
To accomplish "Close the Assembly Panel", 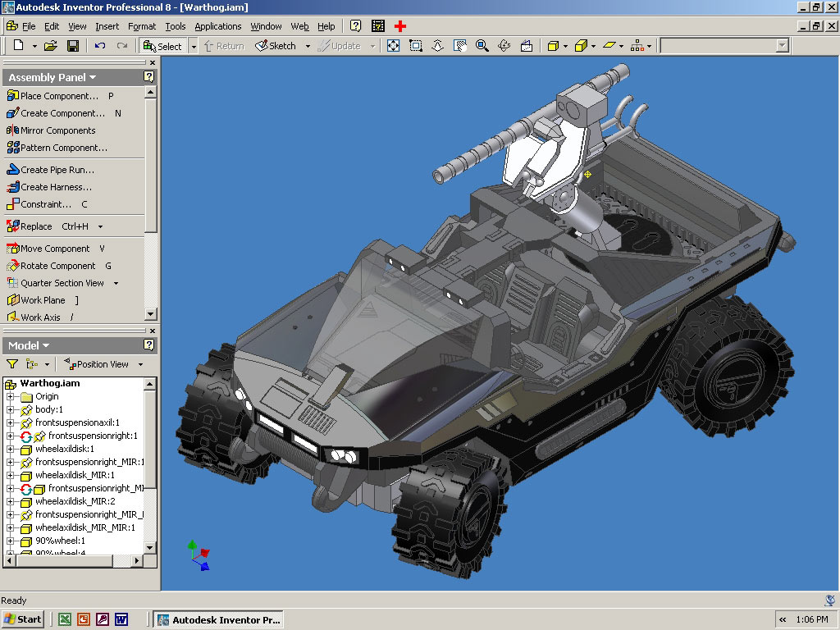I will [152, 62].
